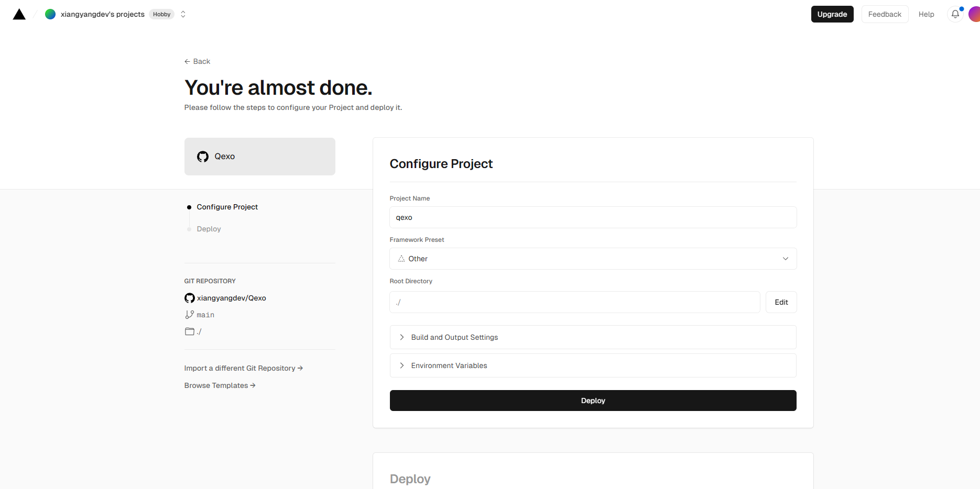Focus the Project Name input field
The width and height of the screenshot is (980, 489).
pos(593,217)
